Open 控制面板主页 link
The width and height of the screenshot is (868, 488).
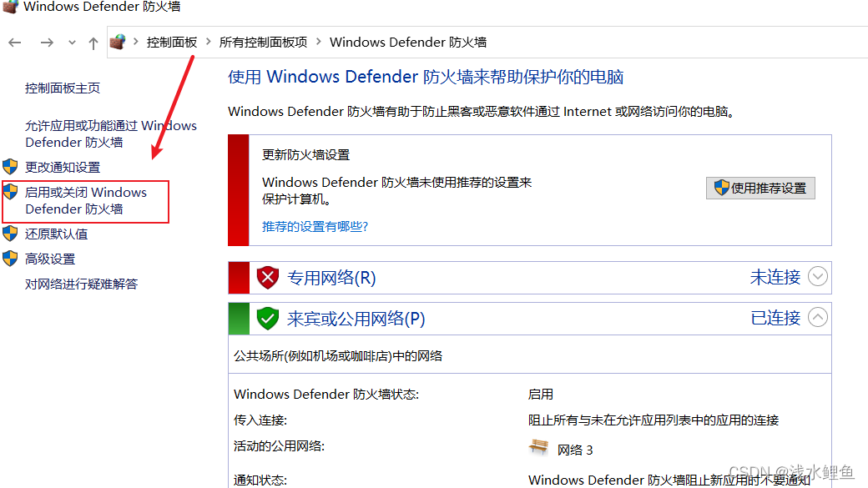pos(63,88)
